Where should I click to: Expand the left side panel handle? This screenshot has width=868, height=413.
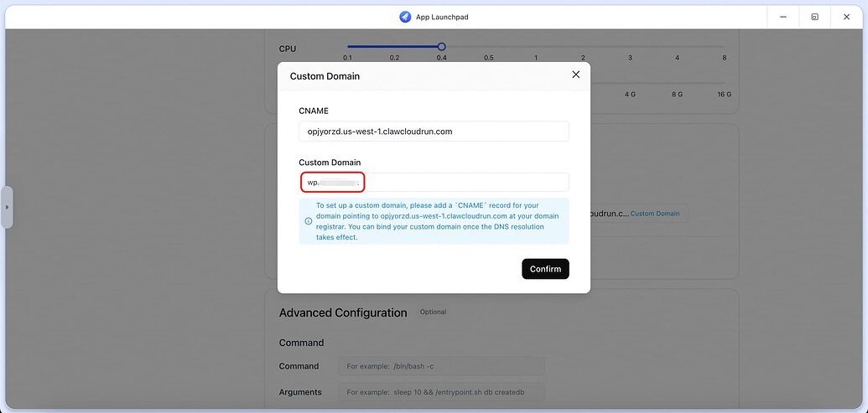coord(7,207)
